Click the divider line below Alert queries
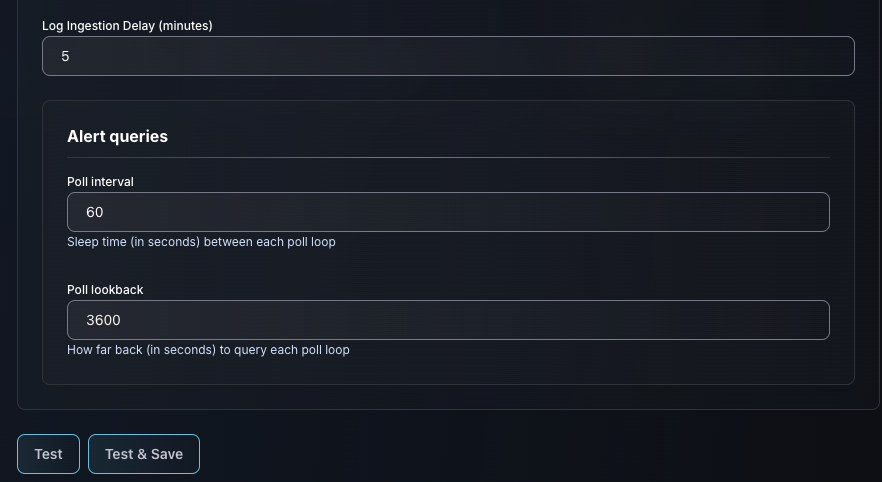This screenshot has height=482, width=882. [448, 157]
